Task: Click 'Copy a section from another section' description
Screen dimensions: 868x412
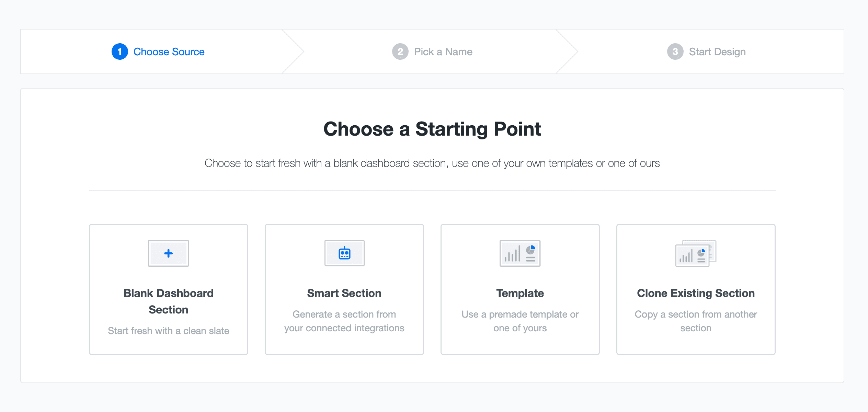Action: pyautogui.click(x=696, y=321)
